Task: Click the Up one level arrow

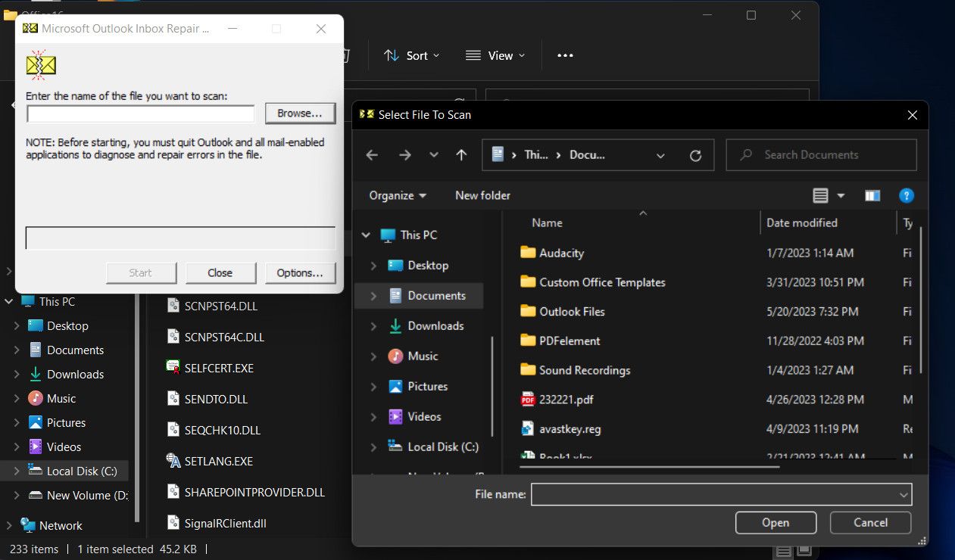Action: point(461,155)
